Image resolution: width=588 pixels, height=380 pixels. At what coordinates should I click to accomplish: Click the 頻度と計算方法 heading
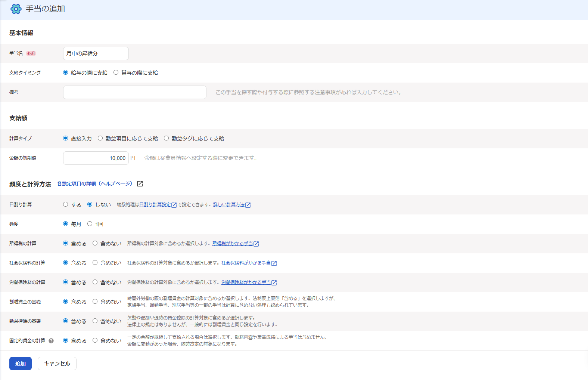(x=30, y=184)
